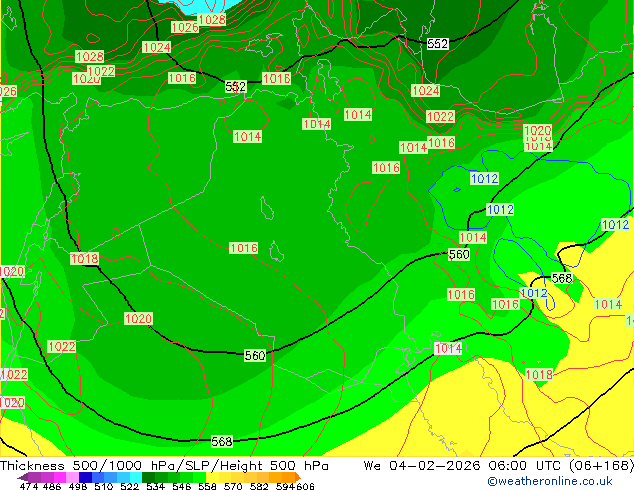This screenshot has height=490, width=634.
Task: Click the legend value '570'
Action: point(233,486)
